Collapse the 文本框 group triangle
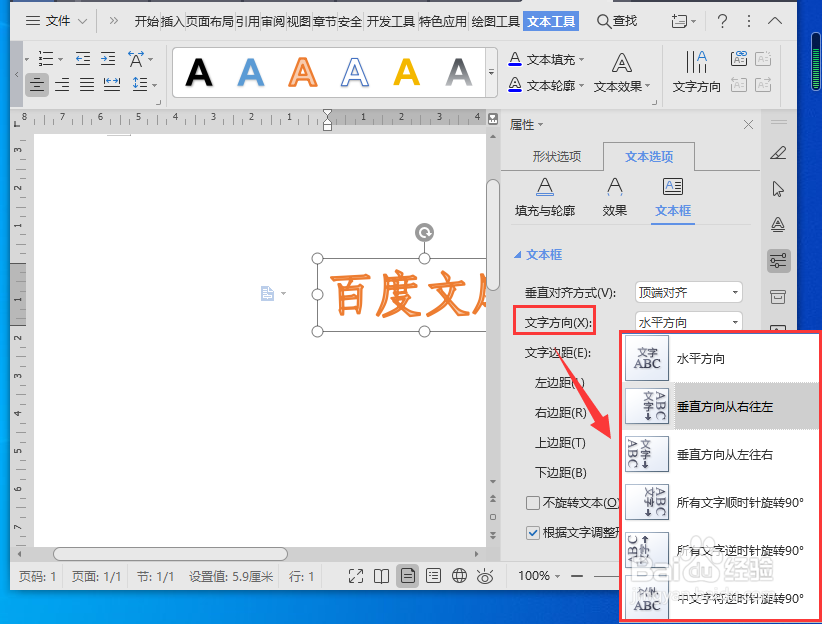This screenshot has height=624, width=822. click(517, 255)
